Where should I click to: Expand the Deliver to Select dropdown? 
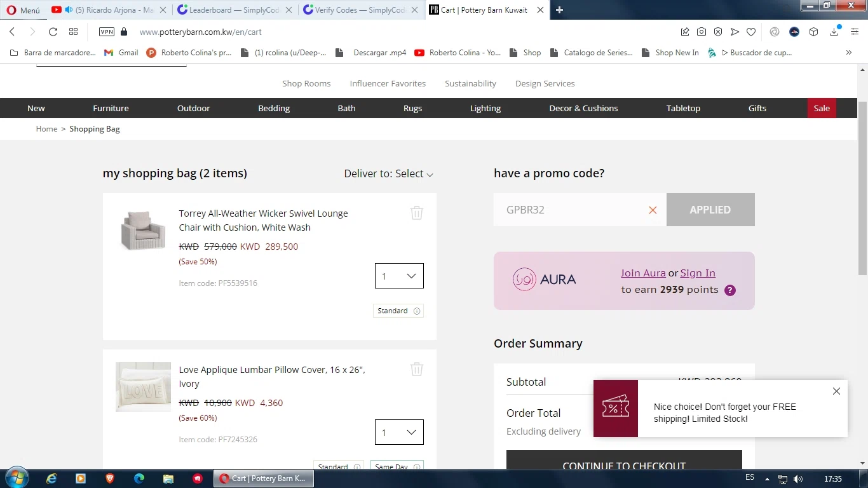point(388,173)
